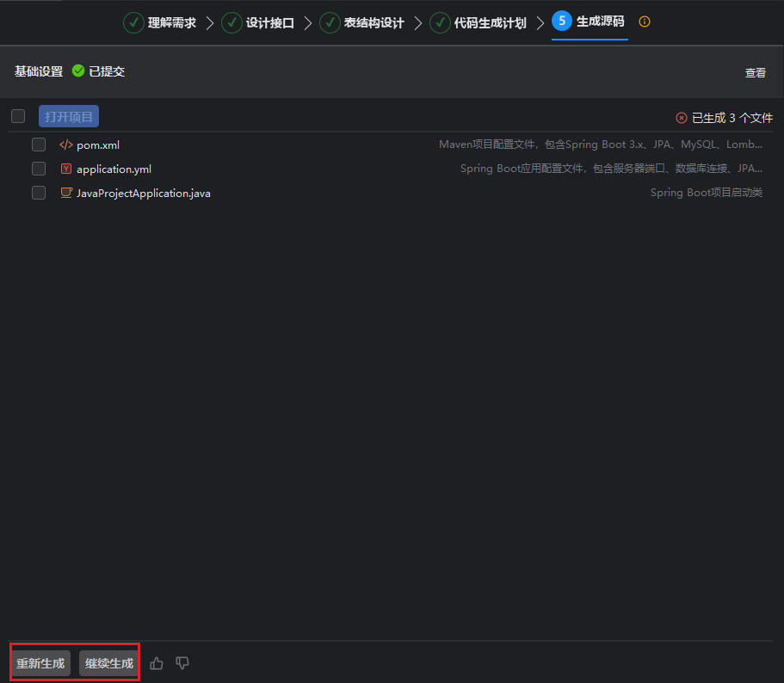
Task: Click the application.yml red file icon
Action: click(66, 169)
